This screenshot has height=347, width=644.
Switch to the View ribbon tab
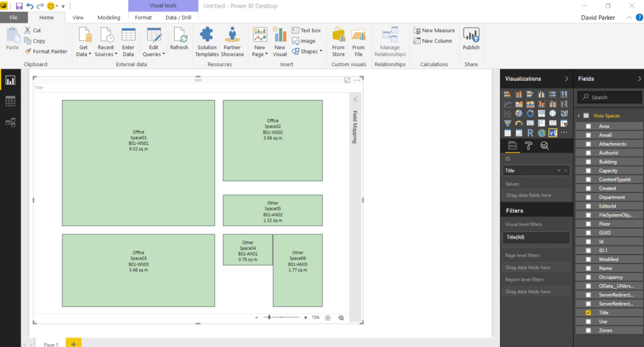click(x=77, y=17)
